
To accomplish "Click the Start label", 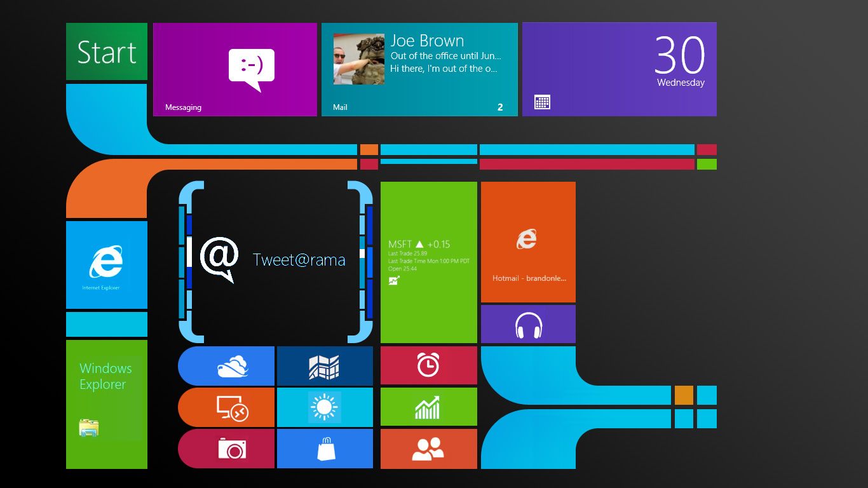I will pyautogui.click(x=106, y=53).
